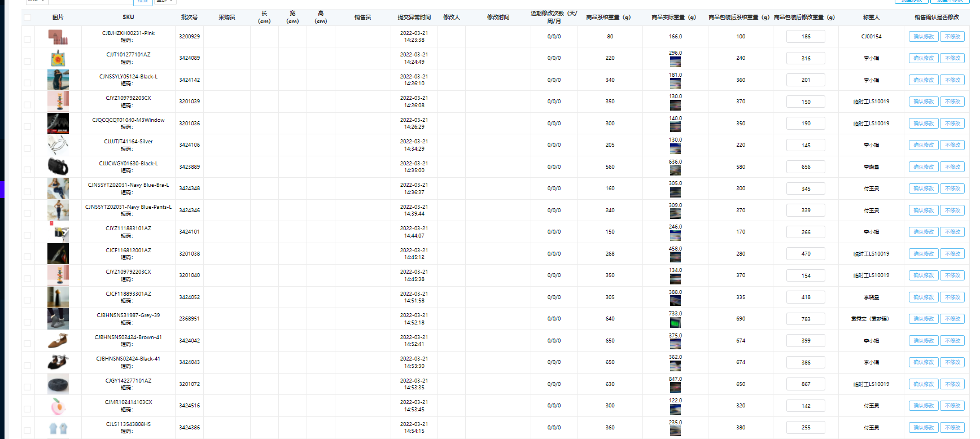Click 确认修改 for CJBHNSNS02424-Brown-41
980x439 pixels.
coord(924,341)
